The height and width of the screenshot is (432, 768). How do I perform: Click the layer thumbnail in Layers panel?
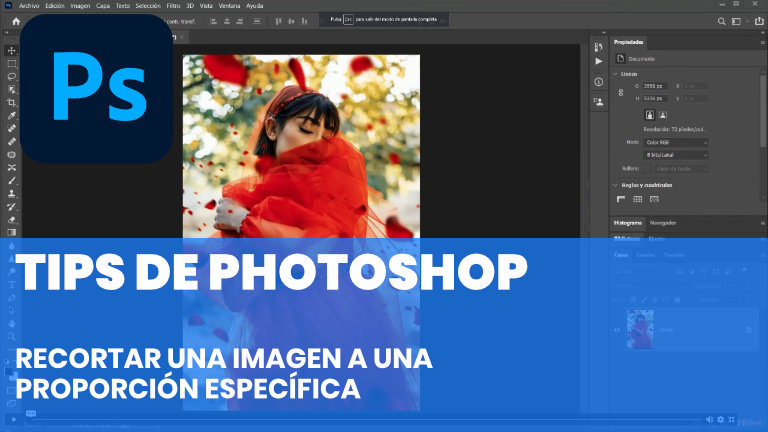coord(640,329)
